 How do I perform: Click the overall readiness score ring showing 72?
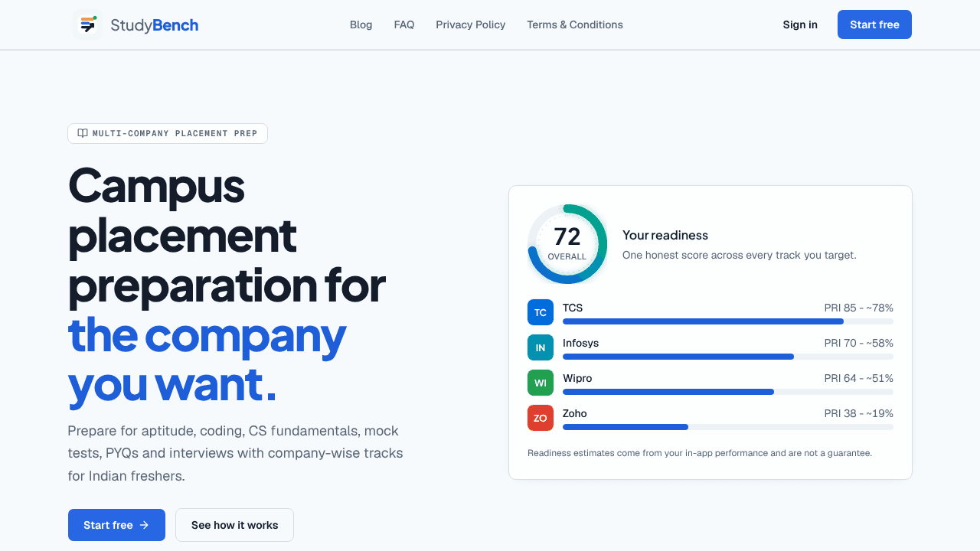567,244
